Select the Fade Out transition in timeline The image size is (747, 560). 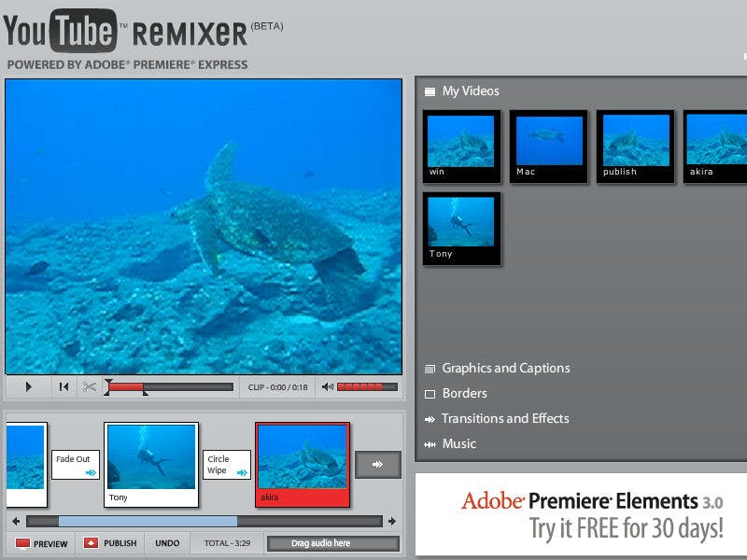[x=76, y=464]
